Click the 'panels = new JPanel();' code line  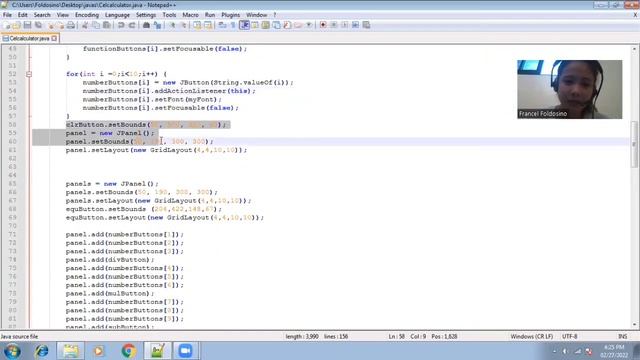point(112,184)
